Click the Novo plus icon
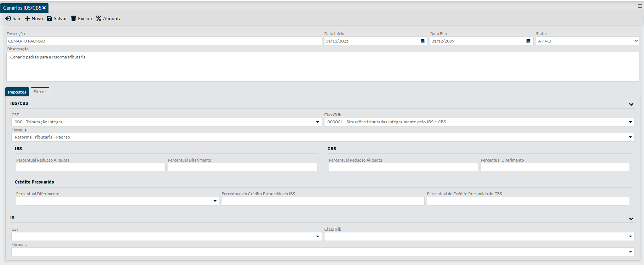The height and width of the screenshot is (265, 644). tap(27, 18)
